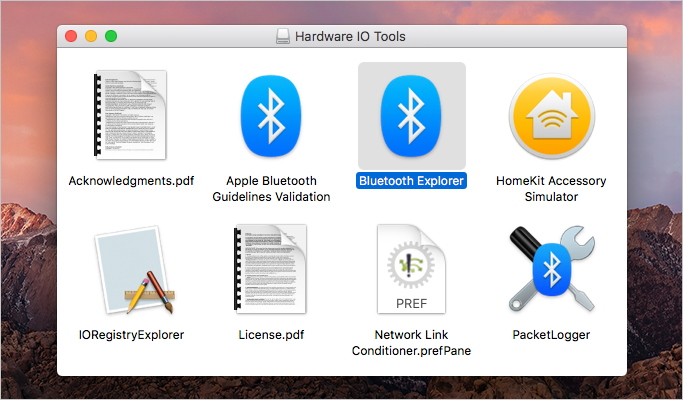This screenshot has height=400, width=683.
Task: Click the "Apple Bluetooth Guidelines Validation" label
Action: pos(271,189)
